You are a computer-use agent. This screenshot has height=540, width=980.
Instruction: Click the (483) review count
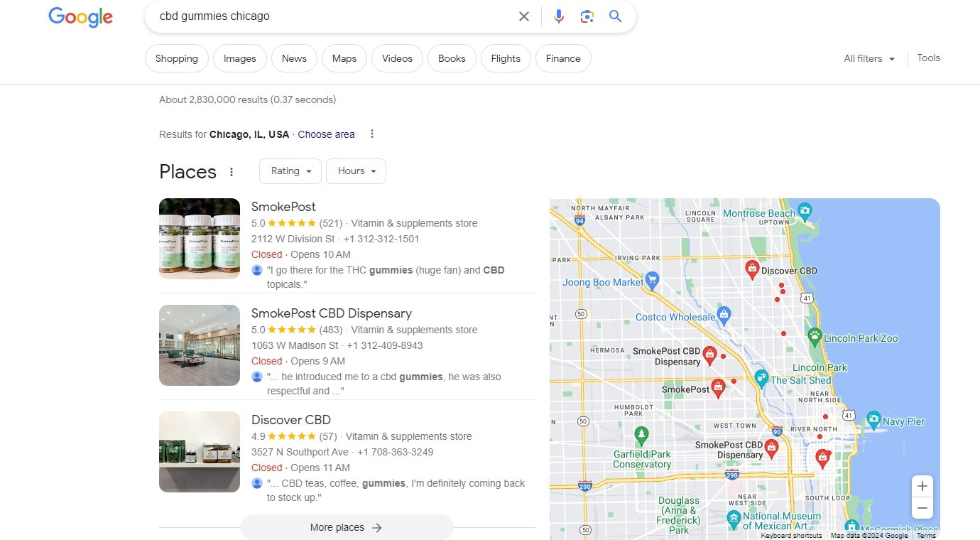point(331,330)
